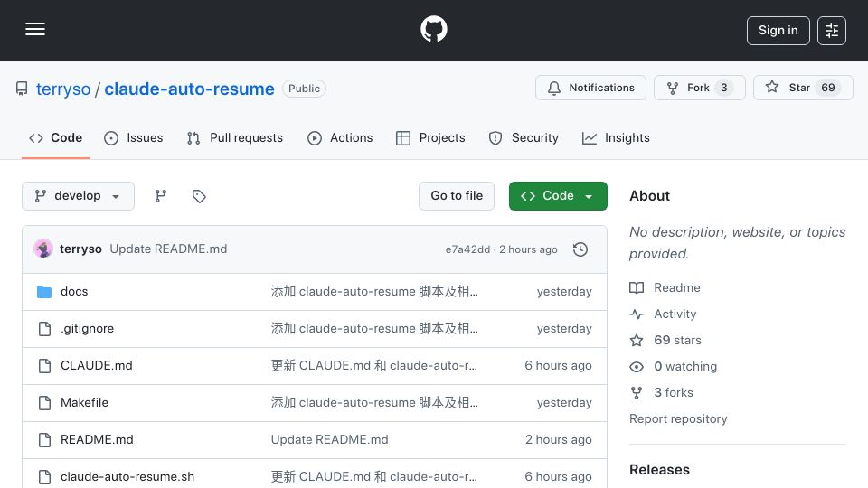Open Update README.md latest commit message
868x488 pixels.
click(x=168, y=249)
